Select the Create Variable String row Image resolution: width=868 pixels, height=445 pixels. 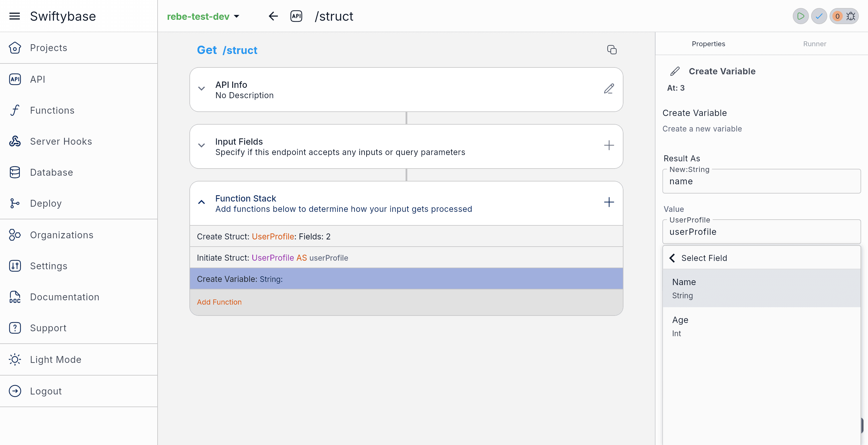(x=406, y=279)
